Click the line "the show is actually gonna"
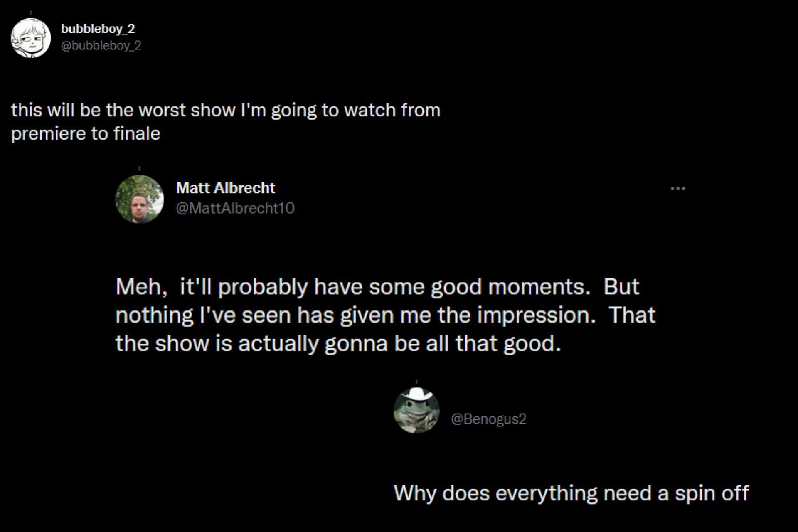This screenshot has width=798, height=532. [x=338, y=344]
